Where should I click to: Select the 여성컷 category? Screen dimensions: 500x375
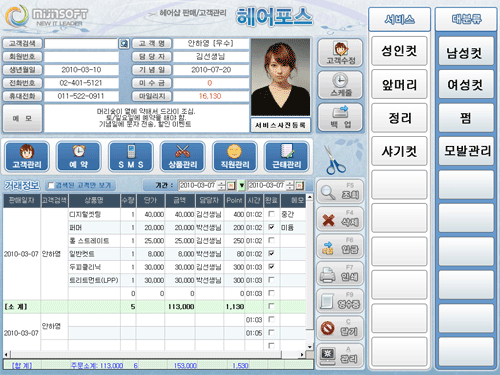tap(466, 84)
